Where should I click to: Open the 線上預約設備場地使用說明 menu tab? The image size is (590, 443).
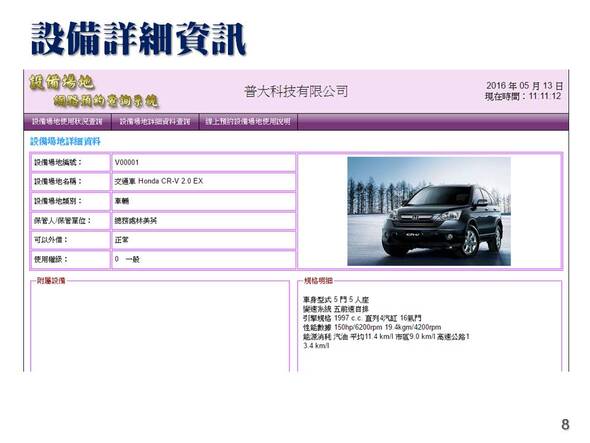248,122
